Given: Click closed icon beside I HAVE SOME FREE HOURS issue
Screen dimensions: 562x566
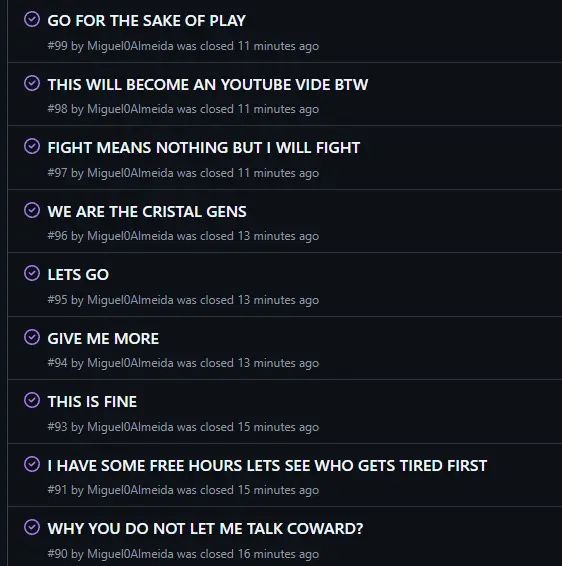Looking at the screenshot, I should click(x=32, y=464).
